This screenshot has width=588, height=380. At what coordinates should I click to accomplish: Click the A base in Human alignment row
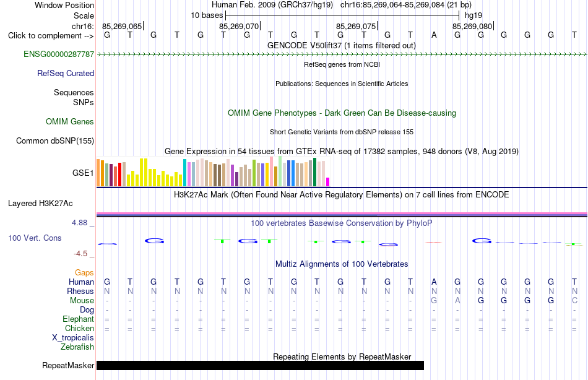[x=434, y=282]
